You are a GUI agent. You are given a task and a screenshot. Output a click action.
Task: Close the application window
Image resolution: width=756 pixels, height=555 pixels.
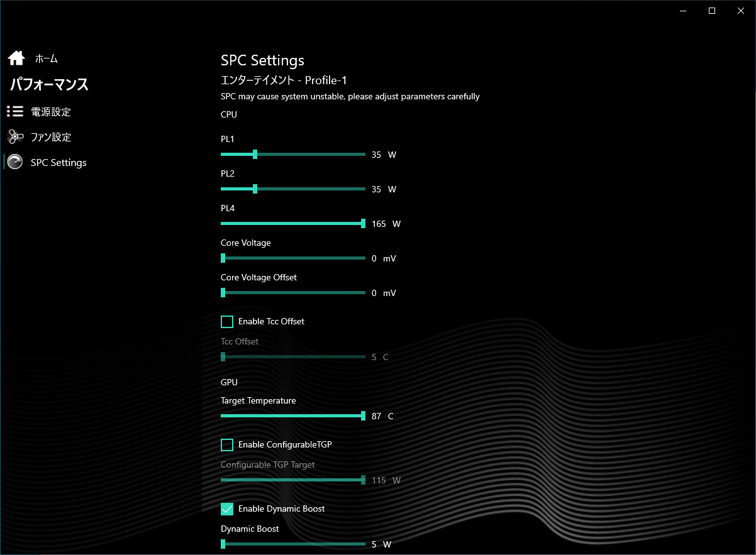pos(741,11)
